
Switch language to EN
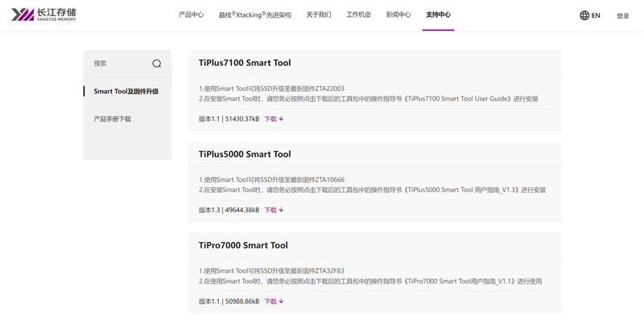(596, 15)
